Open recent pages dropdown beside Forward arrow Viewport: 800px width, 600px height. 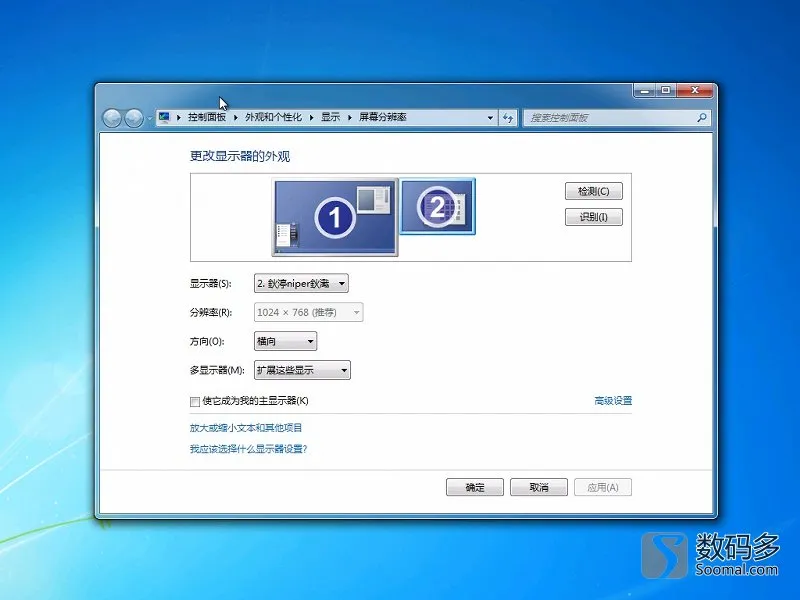pyautogui.click(x=149, y=118)
